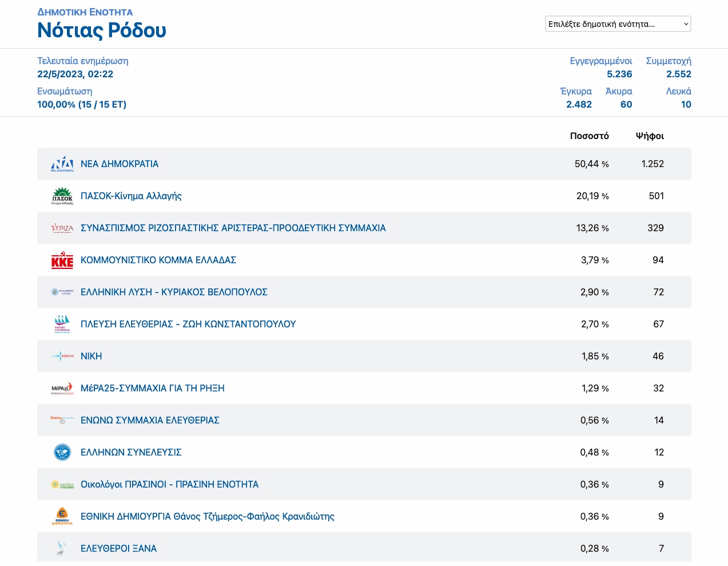Click the valid votes value '2.482'
Viewport: 728px width, 566px height.
579,104
